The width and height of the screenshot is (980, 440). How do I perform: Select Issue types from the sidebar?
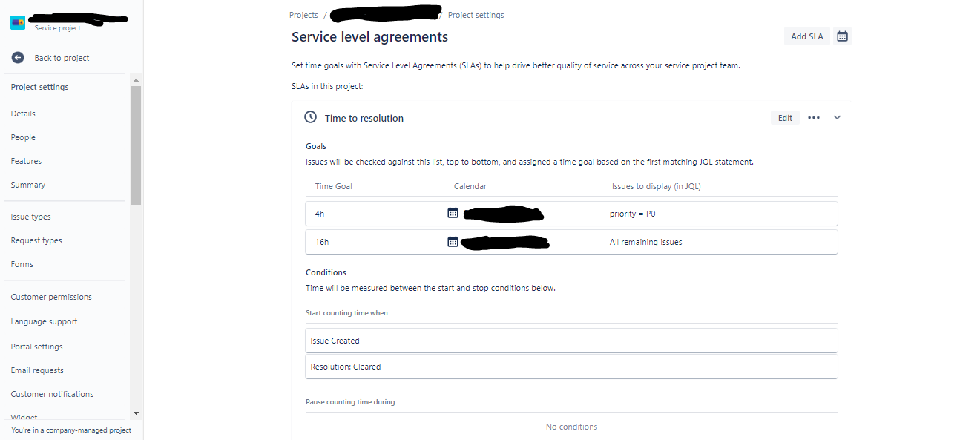pyautogui.click(x=30, y=217)
